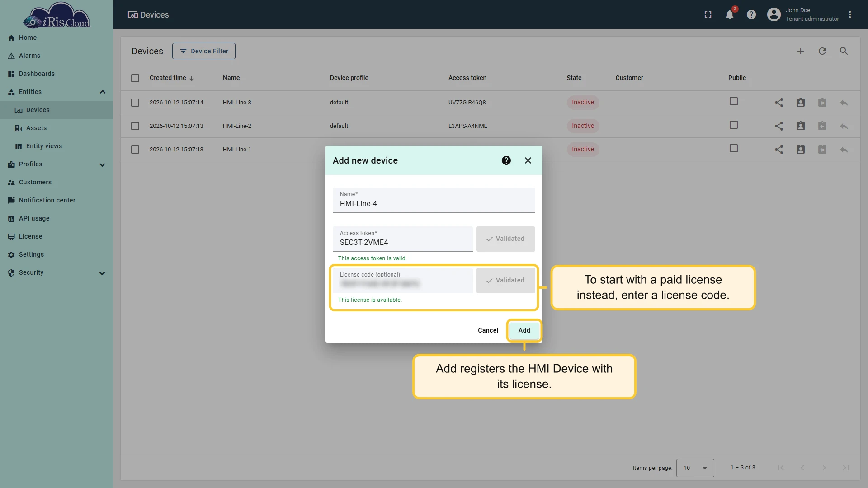Open Dashboards in sidebar

click(x=57, y=74)
